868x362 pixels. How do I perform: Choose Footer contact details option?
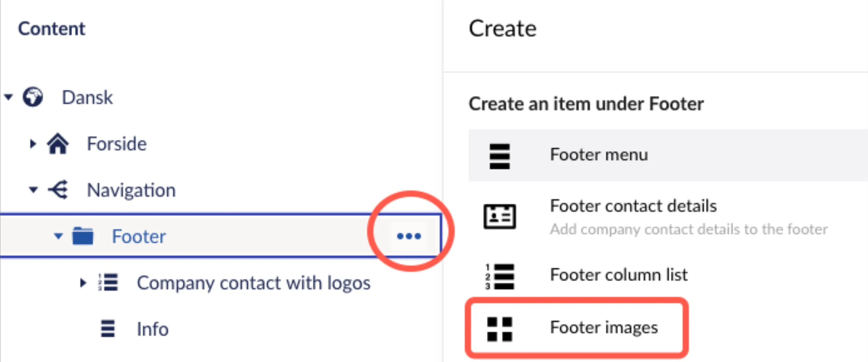coord(668,217)
